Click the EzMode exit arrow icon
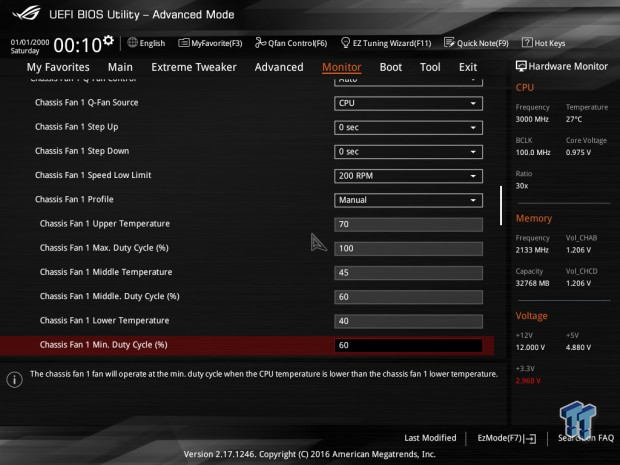Image resolution: width=620 pixels, height=465 pixels. (x=530, y=439)
